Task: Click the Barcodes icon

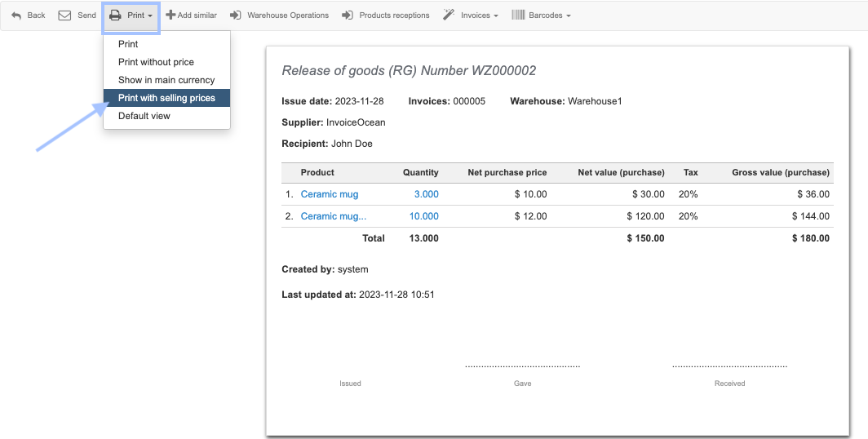Action: pyautogui.click(x=518, y=16)
